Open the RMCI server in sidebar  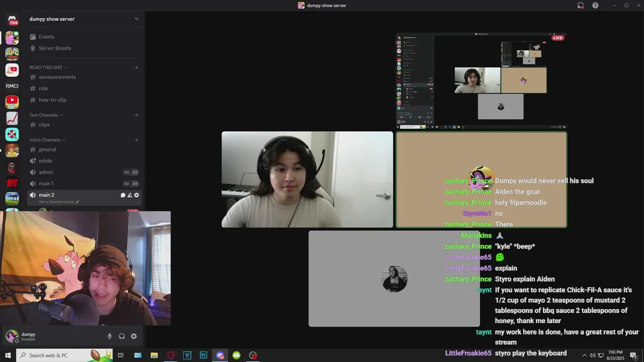coord(12,86)
